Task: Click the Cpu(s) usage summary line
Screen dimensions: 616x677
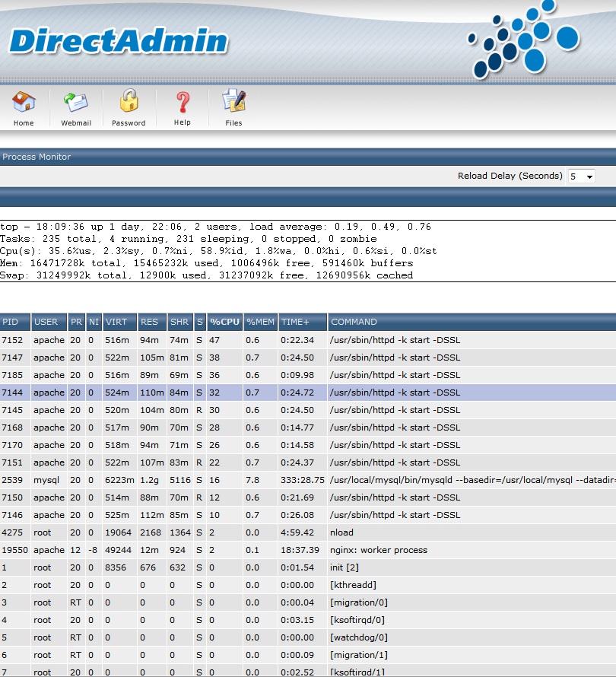Action: (218, 251)
